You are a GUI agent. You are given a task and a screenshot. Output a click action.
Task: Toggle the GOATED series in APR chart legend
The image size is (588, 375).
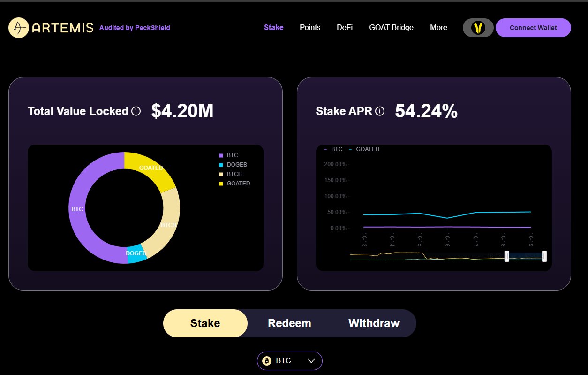tap(364, 149)
